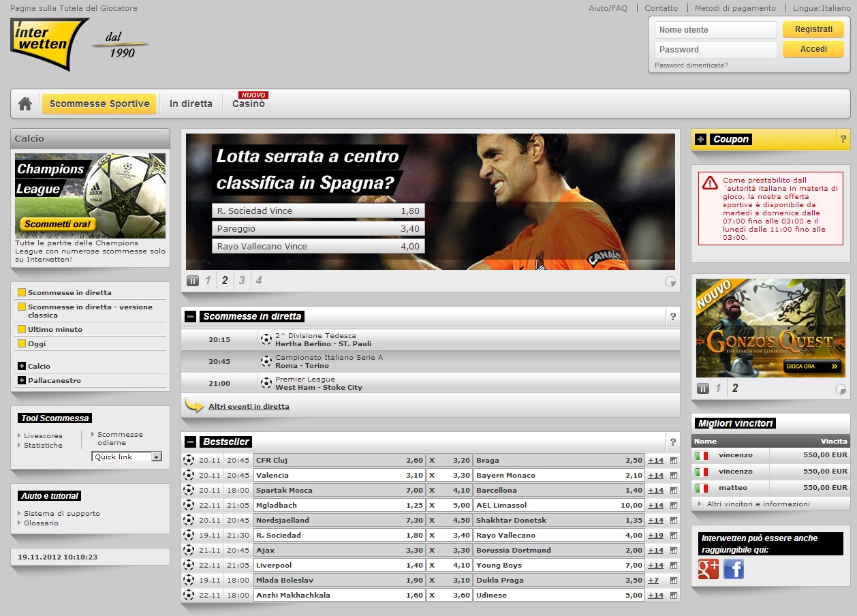Show +19 more bets for R. Sociedad
This screenshot has height=616, width=857.
tap(655, 536)
